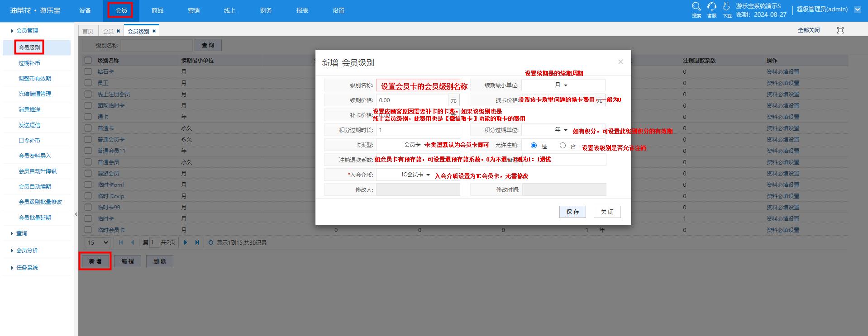Image resolution: width=868 pixels, height=336 pixels.
Task: Expand the 任务系统 sidebar group
Action: pos(27,268)
